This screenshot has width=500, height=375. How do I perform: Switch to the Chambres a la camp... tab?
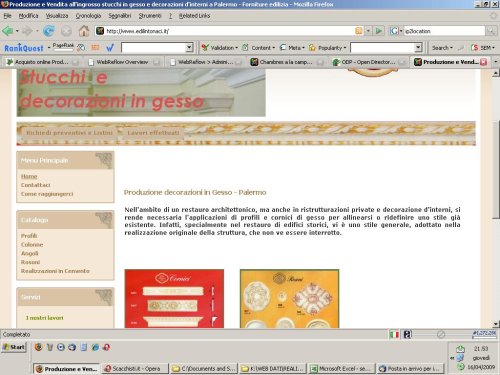[x=286, y=62]
